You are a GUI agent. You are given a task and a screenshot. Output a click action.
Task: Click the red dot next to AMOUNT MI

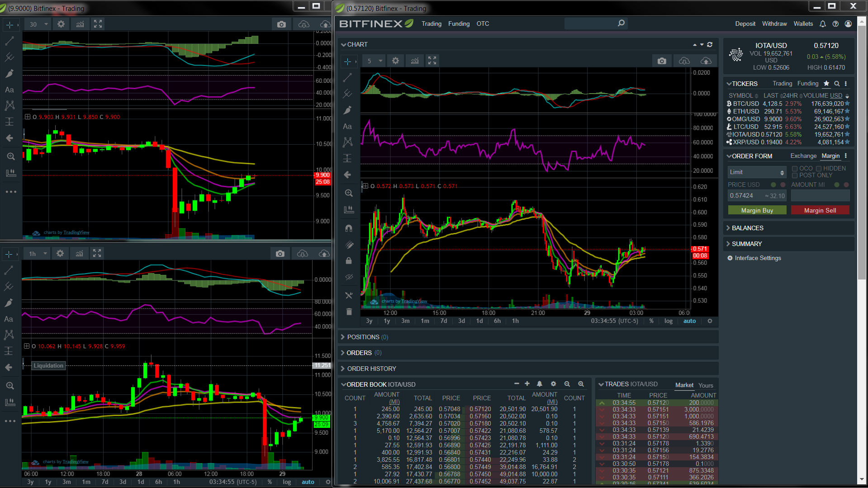point(846,185)
